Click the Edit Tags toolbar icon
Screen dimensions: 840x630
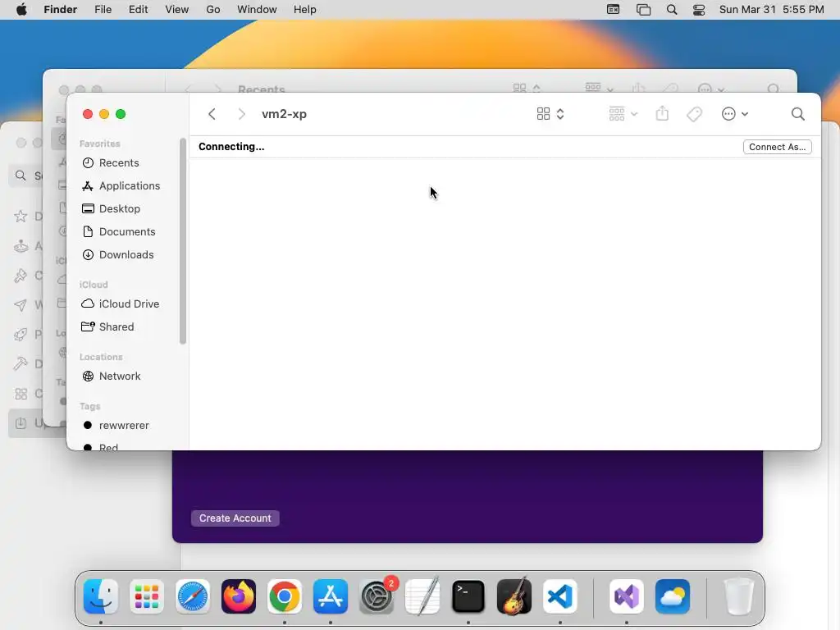694,113
